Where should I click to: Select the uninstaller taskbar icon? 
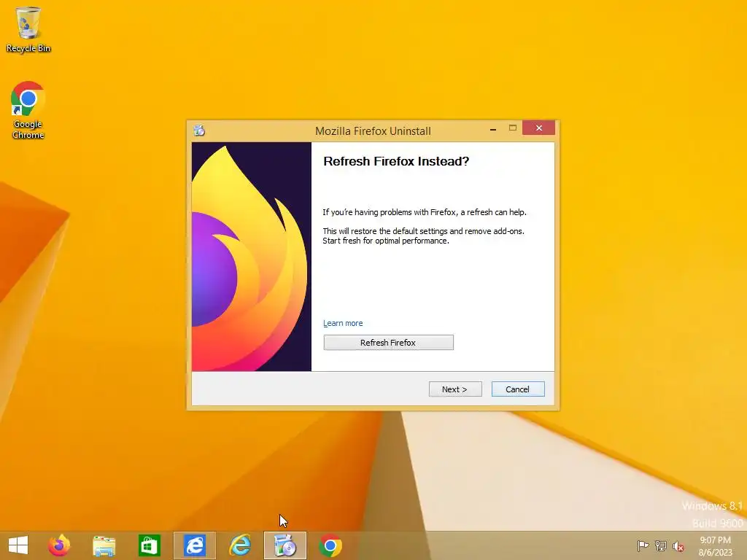point(285,545)
